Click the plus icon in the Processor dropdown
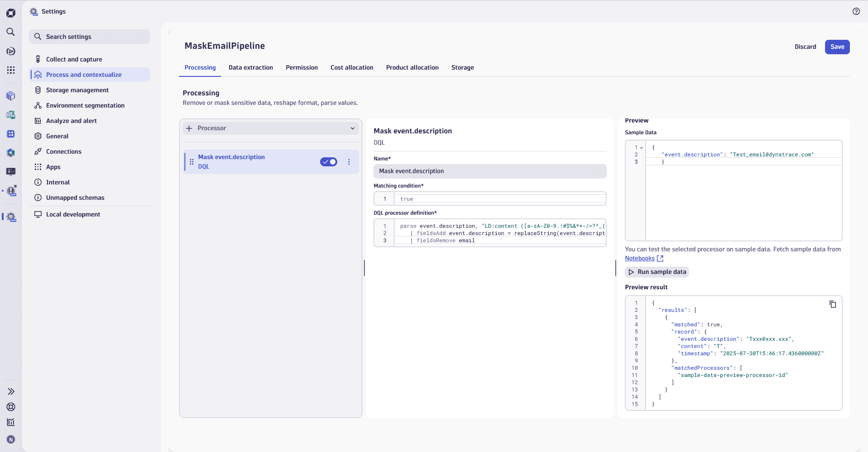The height and width of the screenshot is (452, 868). point(189,128)
